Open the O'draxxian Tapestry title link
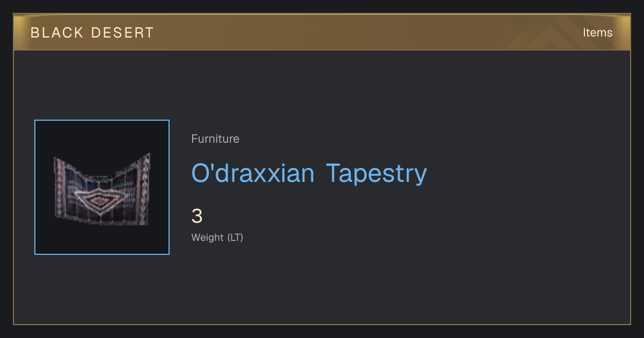The image size is (644, 338). coord(309,173)
